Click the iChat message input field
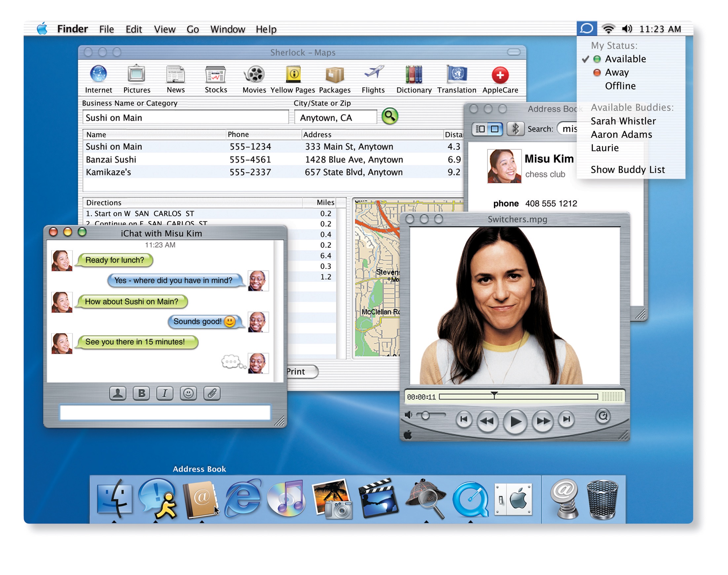Image resolution: width=728 pixels, height=575 pixels. [x=165, y=411]
